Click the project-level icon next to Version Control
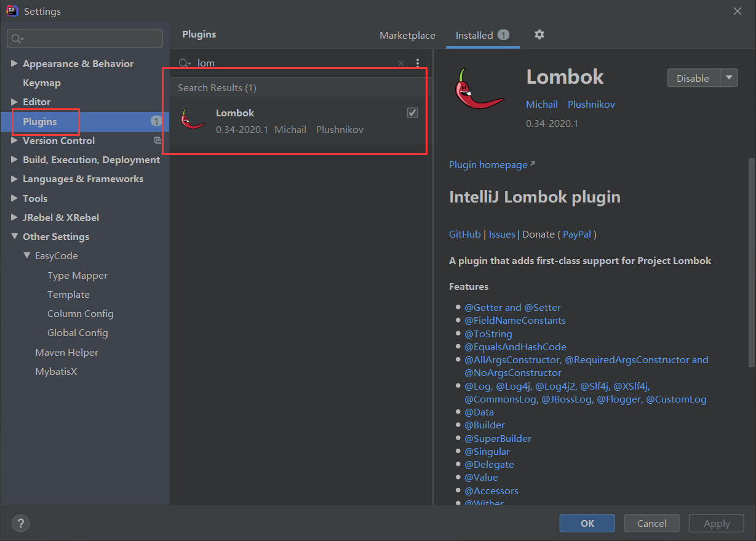The height and width of the screenshot is (541, 756). [157, 141]
